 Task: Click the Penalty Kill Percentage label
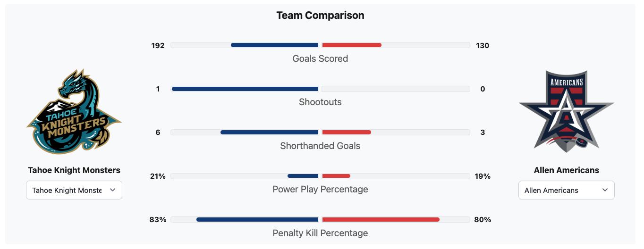coord(320,233)
